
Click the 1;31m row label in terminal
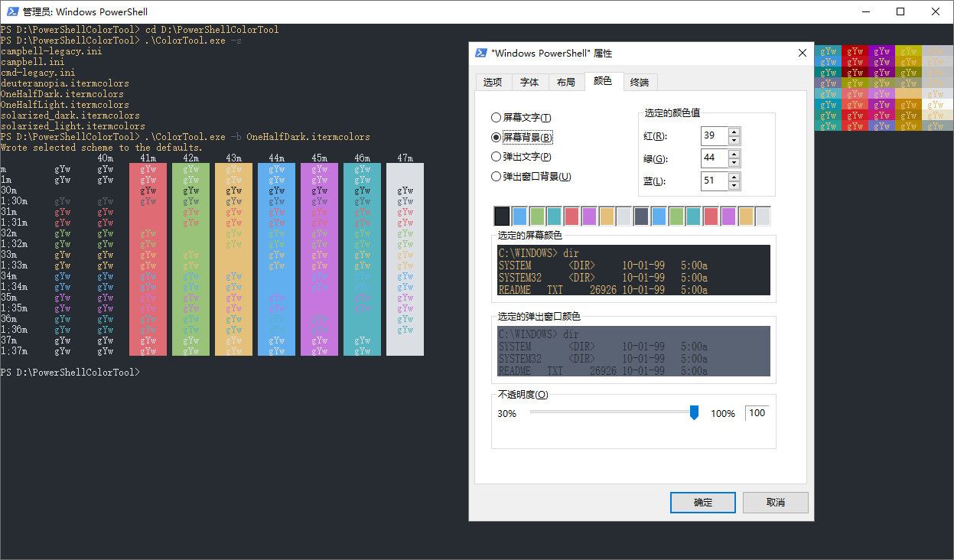(x=15, y=223)
